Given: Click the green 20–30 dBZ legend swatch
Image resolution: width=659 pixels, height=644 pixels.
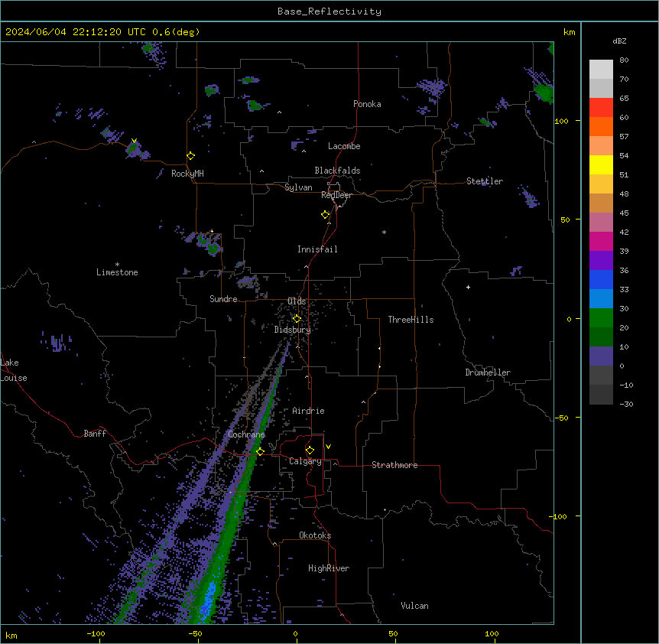Looking at the screenshot, I should coord(601,318).
